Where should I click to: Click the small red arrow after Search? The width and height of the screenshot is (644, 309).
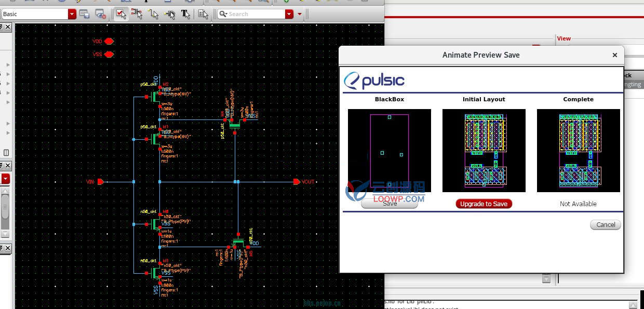(x=300, y=14)
